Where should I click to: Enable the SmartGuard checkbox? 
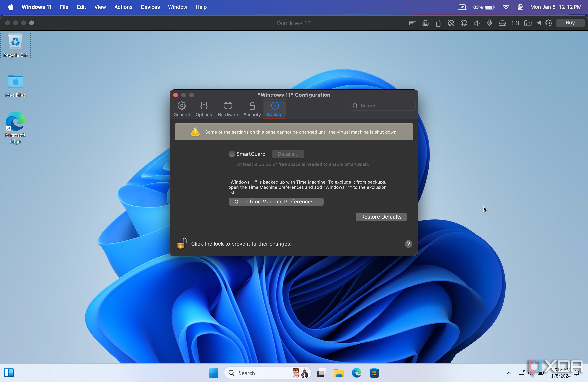[232, 154]
